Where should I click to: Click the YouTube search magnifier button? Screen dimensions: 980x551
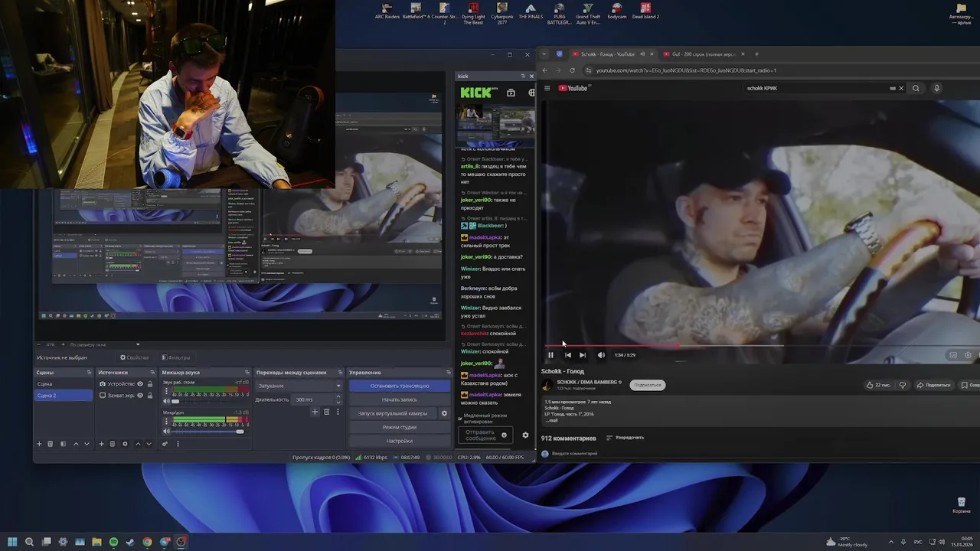pyautogui.click(x=916, y=88)
